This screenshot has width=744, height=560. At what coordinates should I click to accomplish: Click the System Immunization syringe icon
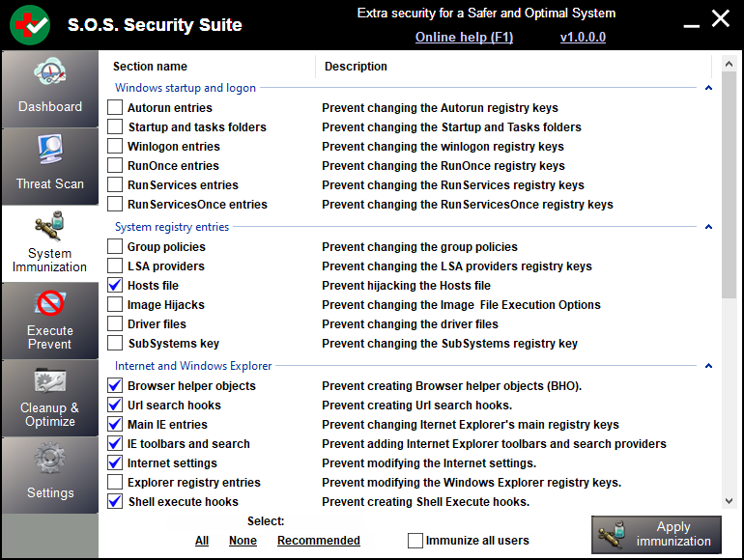tap(50, 225)
